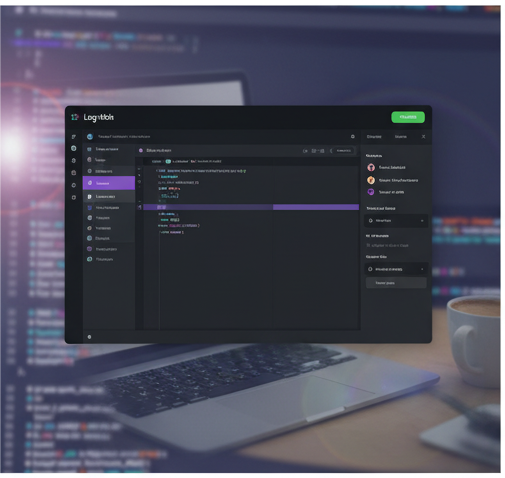
Task: Click the topmost icon in the far-left rail
Action: click(x=74, y=137)
